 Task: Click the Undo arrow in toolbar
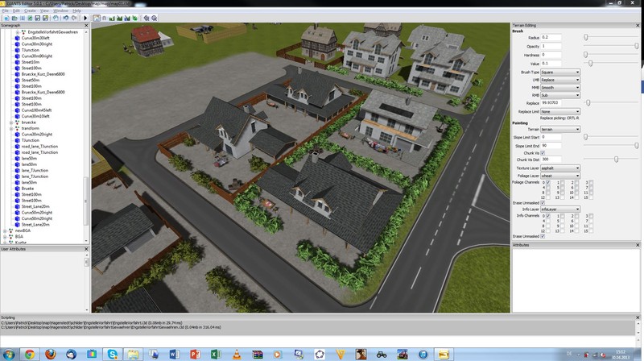point(65,18)
